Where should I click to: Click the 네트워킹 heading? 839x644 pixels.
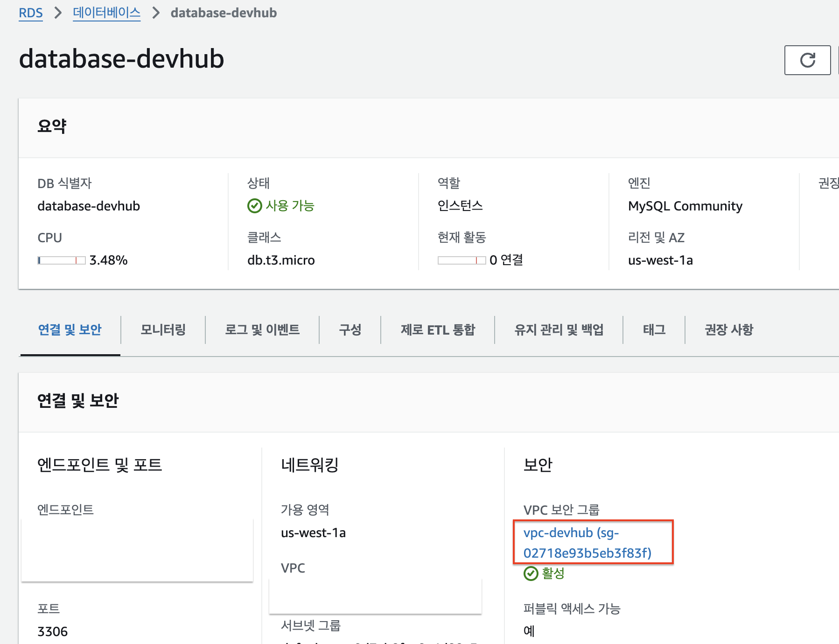click(310, 465)
